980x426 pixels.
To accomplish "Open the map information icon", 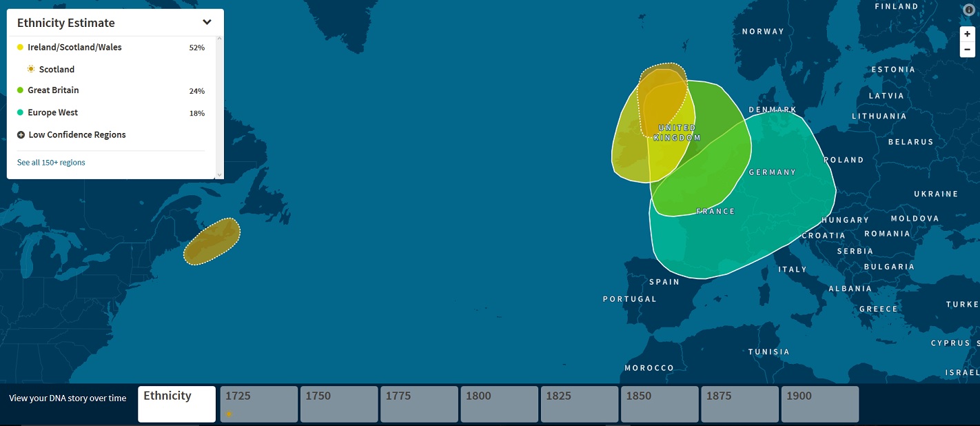I will pos(968,10).
